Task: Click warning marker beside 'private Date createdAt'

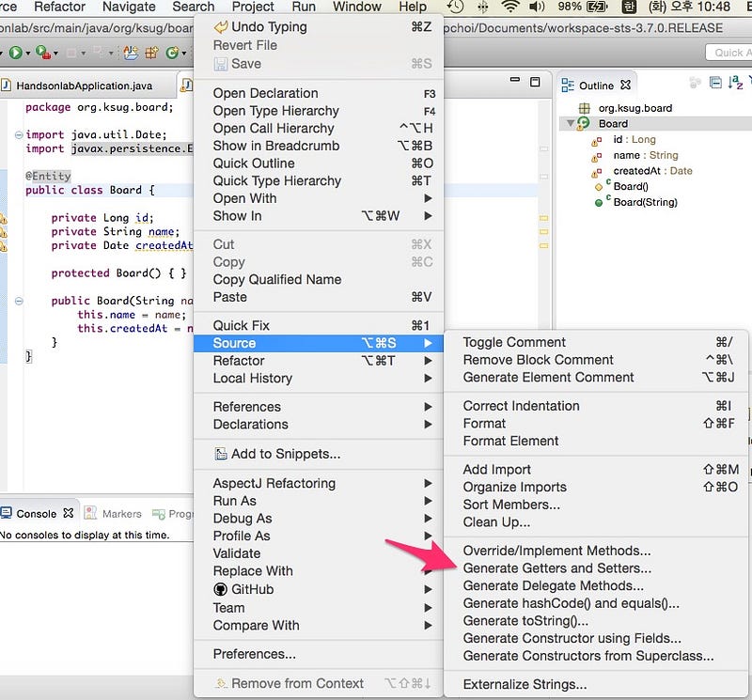Action: point(3,247)
